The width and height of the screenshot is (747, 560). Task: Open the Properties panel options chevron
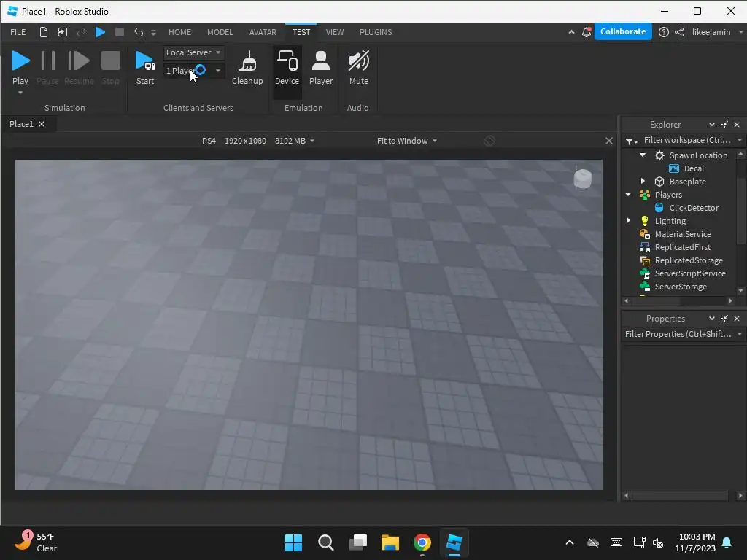711,318
